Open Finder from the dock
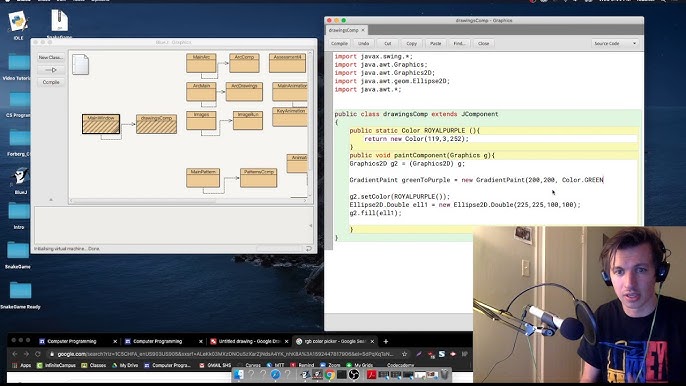 click(x=239, y=375)
